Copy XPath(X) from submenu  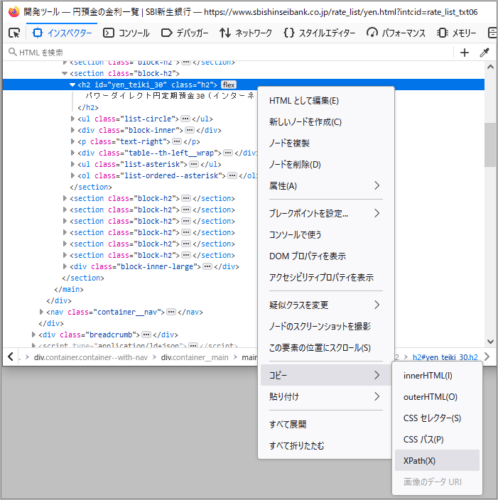click(x=437, y=461)
